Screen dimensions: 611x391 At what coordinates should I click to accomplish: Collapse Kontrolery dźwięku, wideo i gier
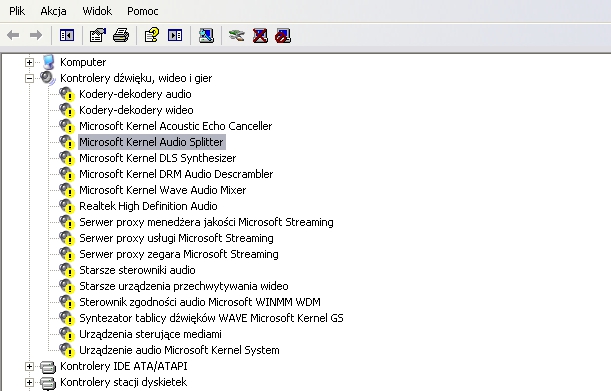tap(29, 78)
